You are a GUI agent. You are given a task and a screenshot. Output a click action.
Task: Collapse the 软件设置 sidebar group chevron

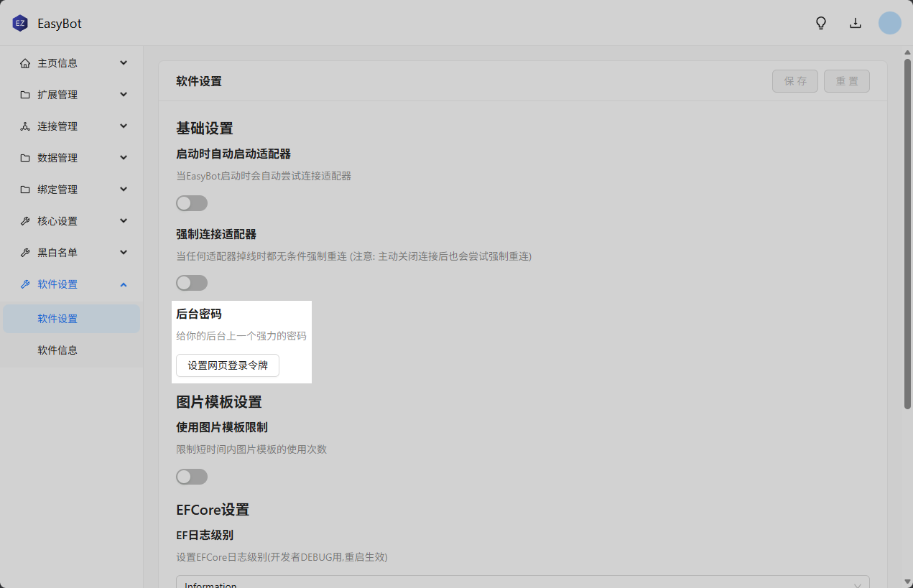tap(124, 284)
